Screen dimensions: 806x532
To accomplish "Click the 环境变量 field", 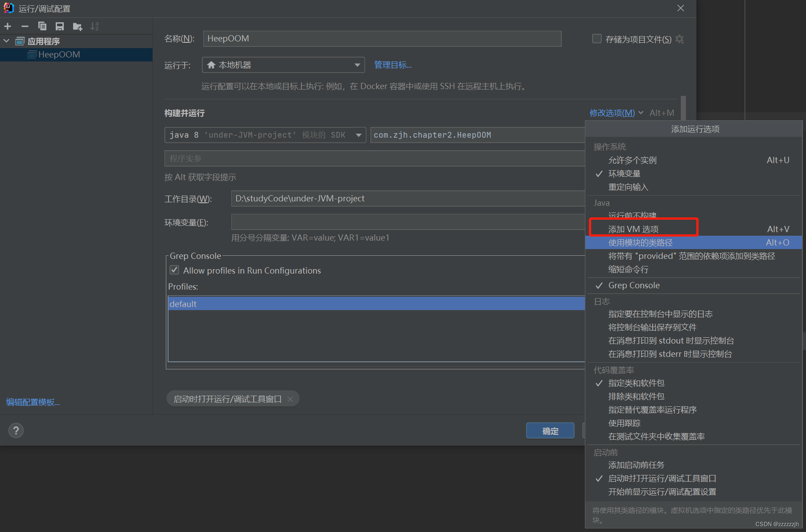I will (408, 222).
